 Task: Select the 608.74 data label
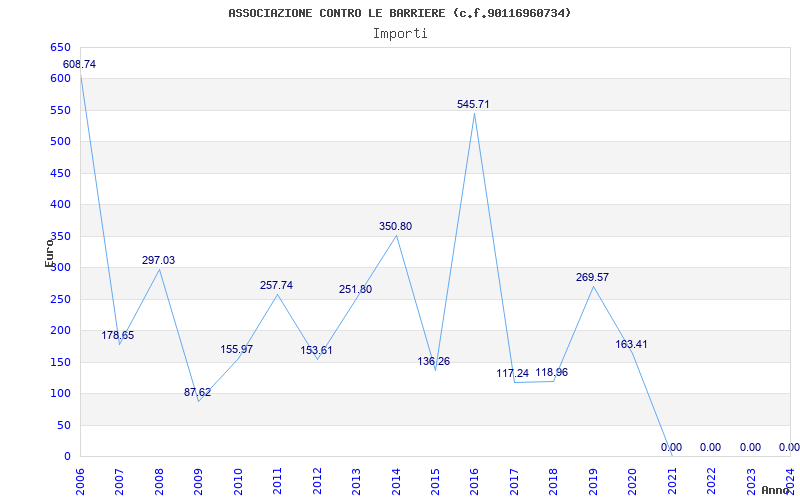(79, 64)
